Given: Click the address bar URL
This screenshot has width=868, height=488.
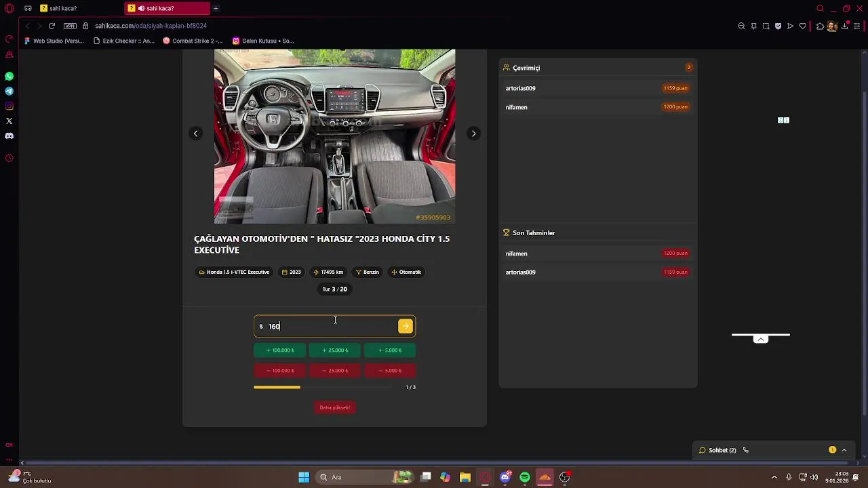Looking at the screenshot, I should coord(151,26).
